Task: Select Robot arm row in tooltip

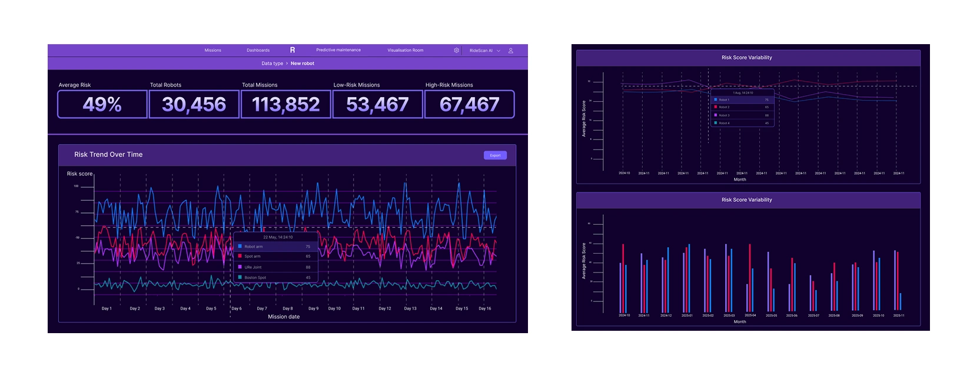Action: (x=275, y=247)
